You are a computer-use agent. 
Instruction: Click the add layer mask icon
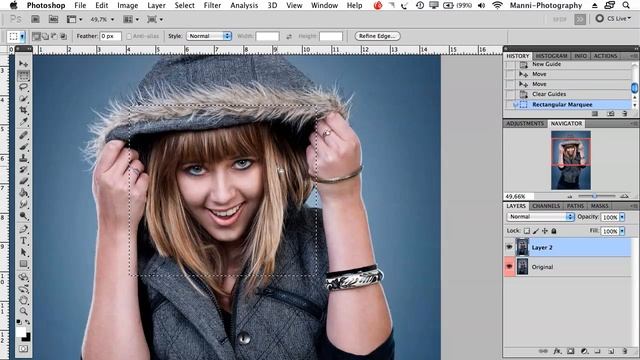(571, 351)
